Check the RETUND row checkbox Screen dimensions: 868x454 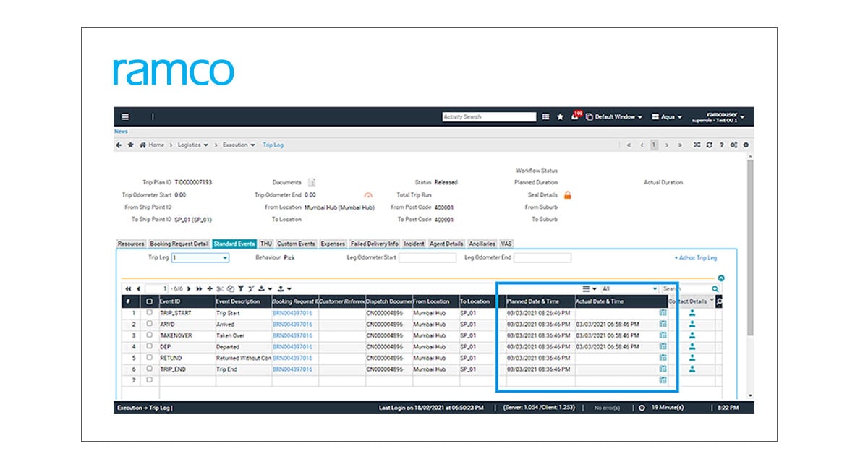[x=150, y=357]
